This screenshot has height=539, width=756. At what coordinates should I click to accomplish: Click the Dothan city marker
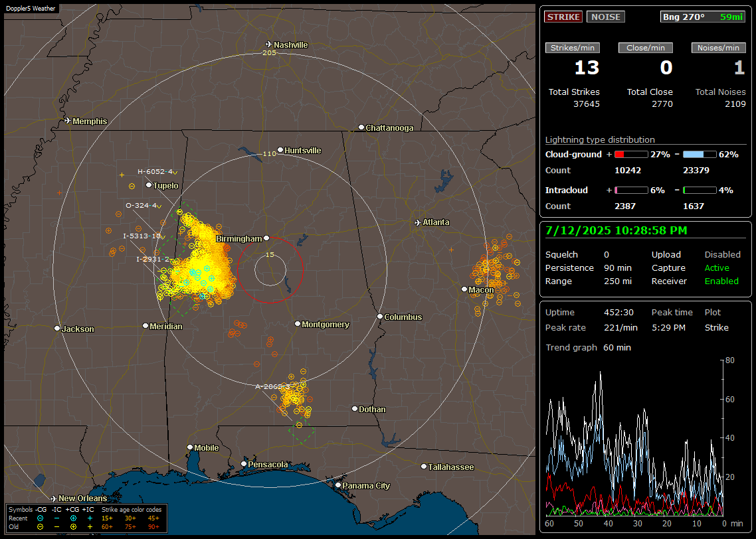(x=354, y=408)
